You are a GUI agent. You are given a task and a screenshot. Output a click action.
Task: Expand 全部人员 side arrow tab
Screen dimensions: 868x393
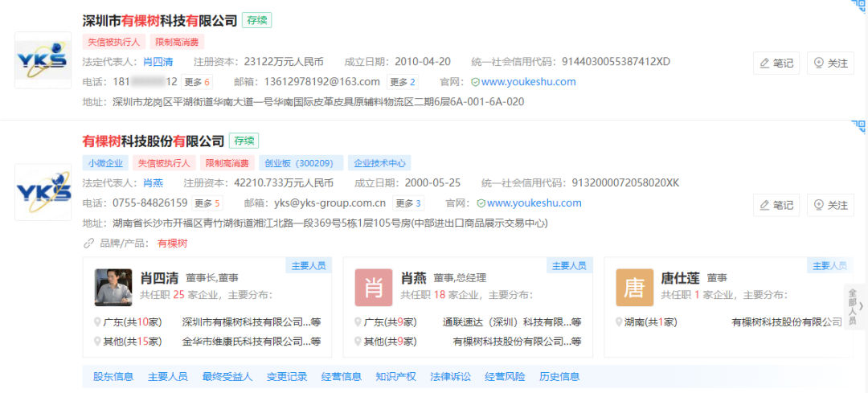pyautogui.click(x=854, y=307)
